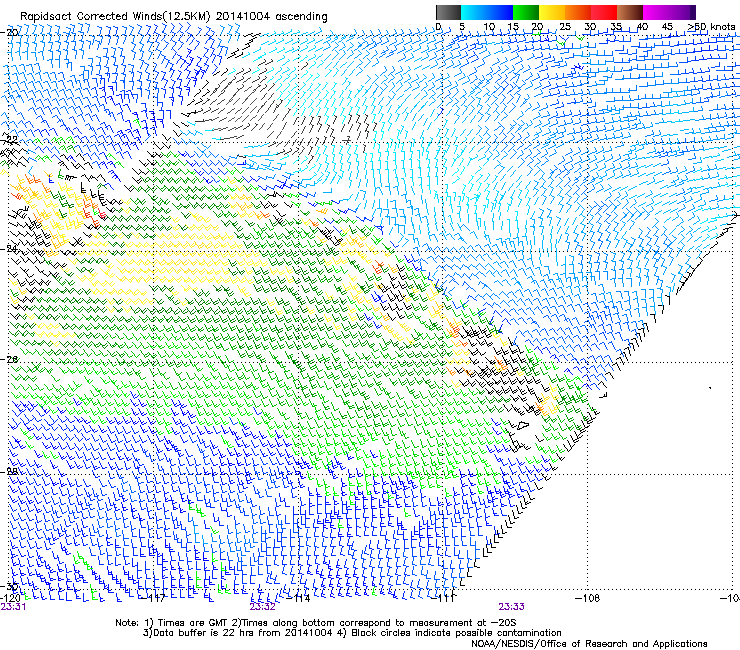The width and height of the screenshot is (740, 650).
Task: Click the 'Data buffer is 22 hrs' note
Action: click(x=352, y=633)
